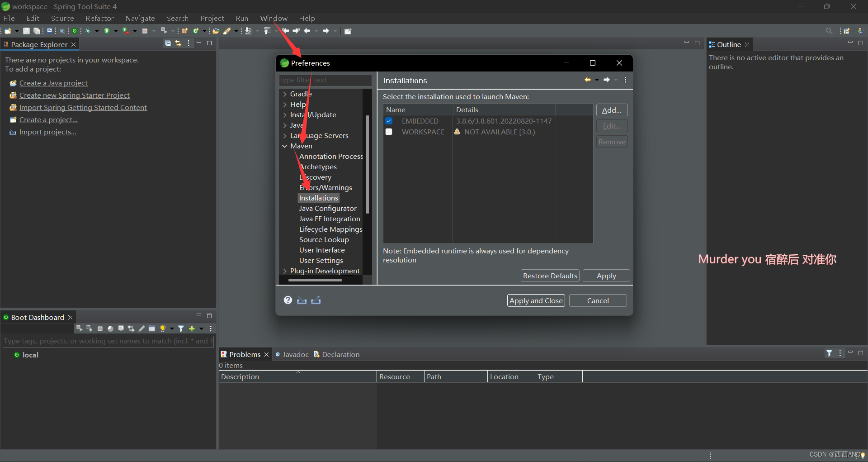Open the terminal toolbar icon
The height and width of the screenshot is (462, 868).
(x=49, y=31)
